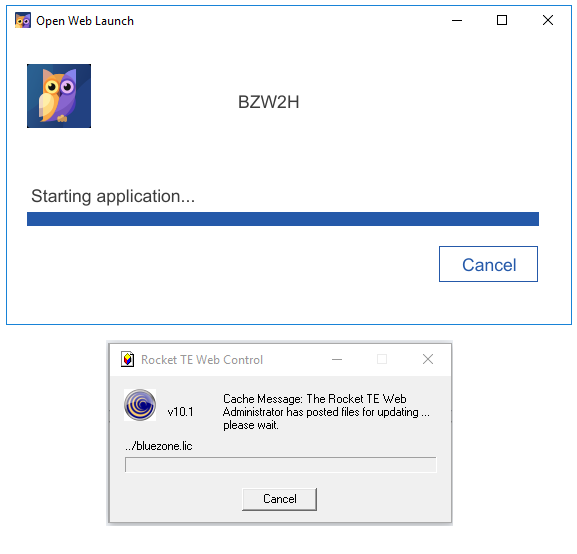Screen dimensions: 577x554
Task: Minimize the Rocket TE Web Control dialog
Action: (x=337, y=359)
